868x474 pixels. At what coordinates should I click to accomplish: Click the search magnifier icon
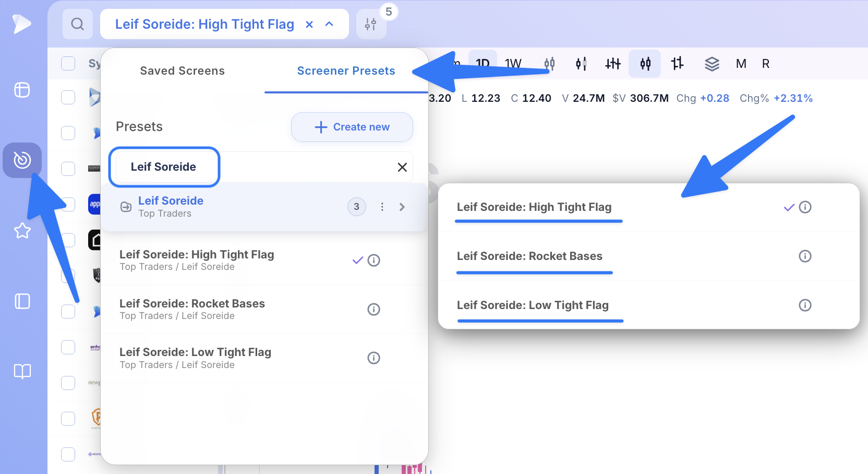click(x=78, y=24)
